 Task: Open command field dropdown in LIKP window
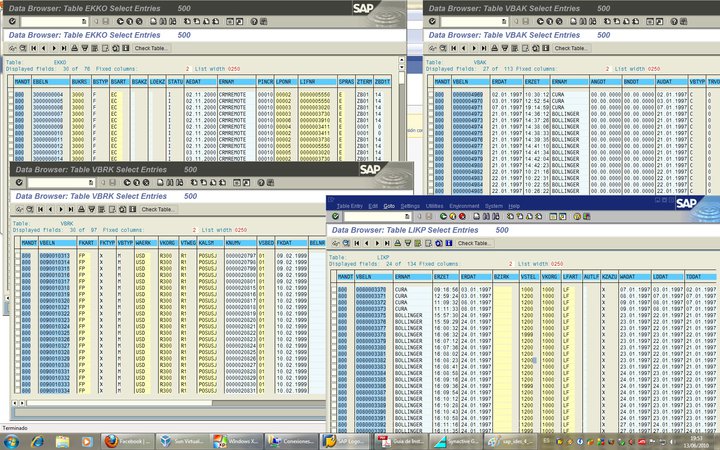[x=407, y=216]
